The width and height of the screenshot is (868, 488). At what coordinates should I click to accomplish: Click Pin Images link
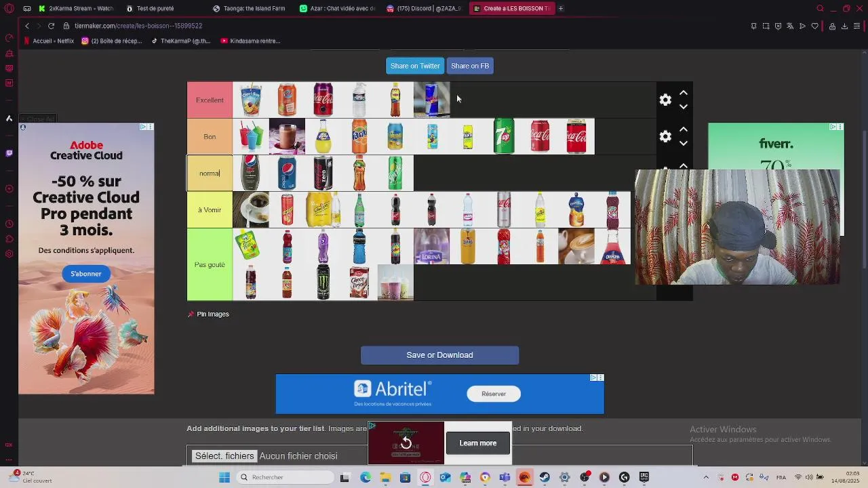click(x=208, y=314)
